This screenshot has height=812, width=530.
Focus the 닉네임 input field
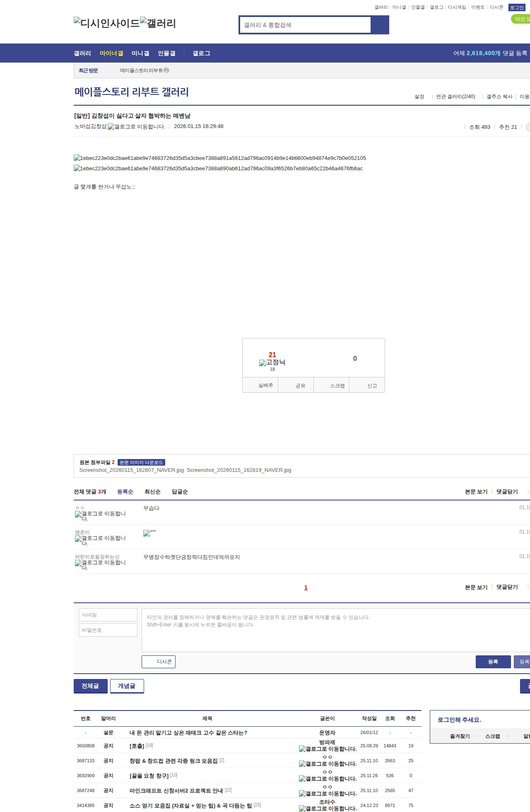click(108, 615)
